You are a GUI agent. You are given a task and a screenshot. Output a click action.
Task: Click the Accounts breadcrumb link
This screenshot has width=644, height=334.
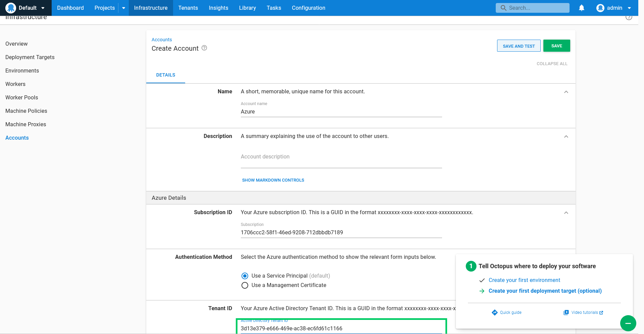click(x=162, y=40)
